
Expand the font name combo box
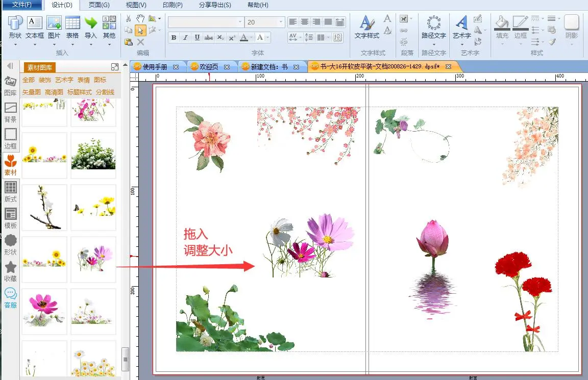click(240, 22)
